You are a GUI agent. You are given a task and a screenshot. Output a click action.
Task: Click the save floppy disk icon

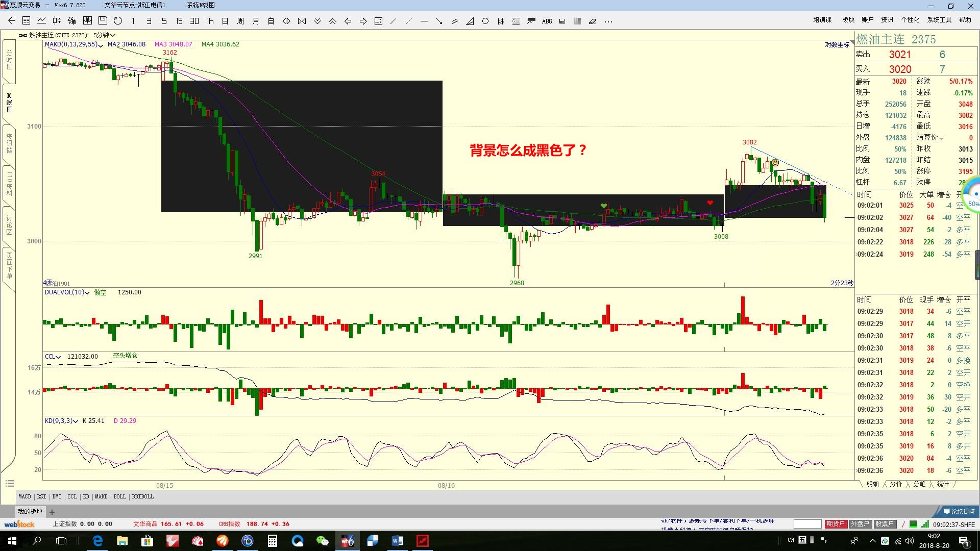(x=103, y=21)
